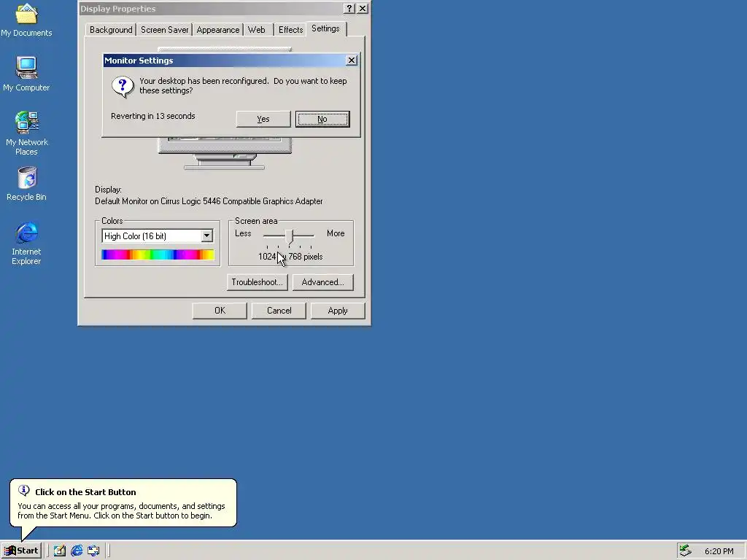Confirm Yes to keep display settings

[263, 119]
